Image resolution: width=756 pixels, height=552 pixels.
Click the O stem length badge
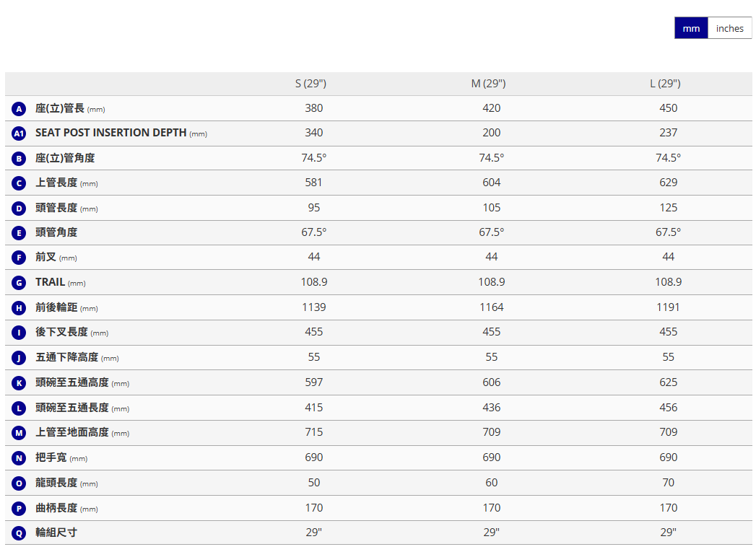19,483
